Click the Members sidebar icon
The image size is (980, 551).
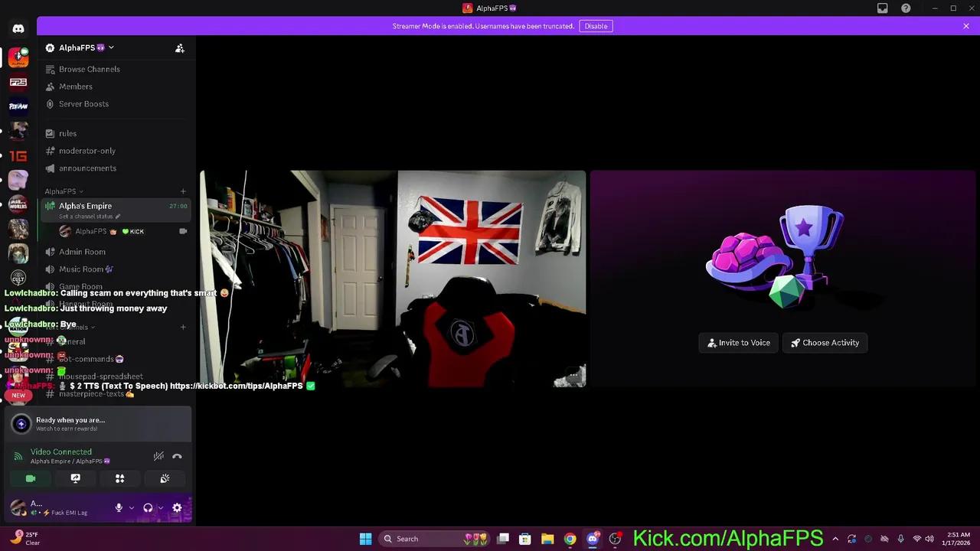[75, 86]
